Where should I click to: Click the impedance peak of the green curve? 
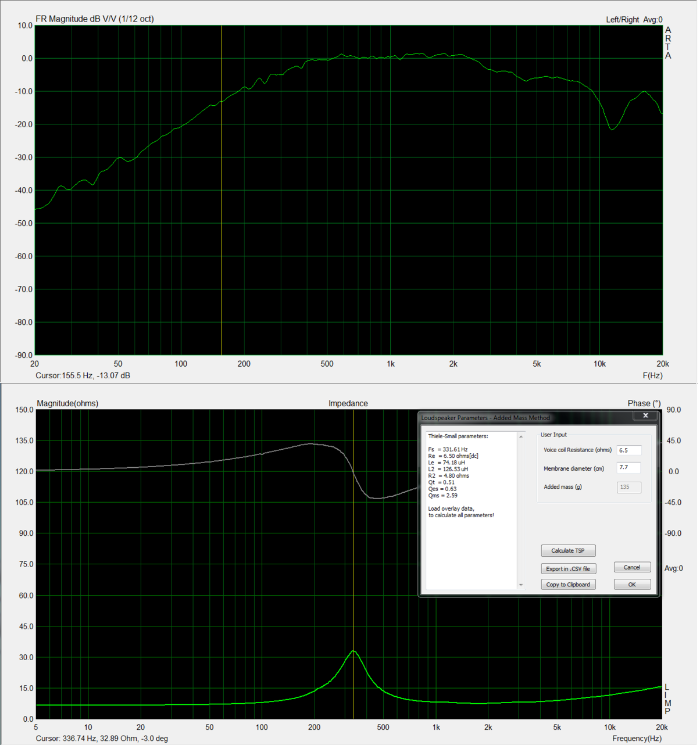click(x=353, y=651)
